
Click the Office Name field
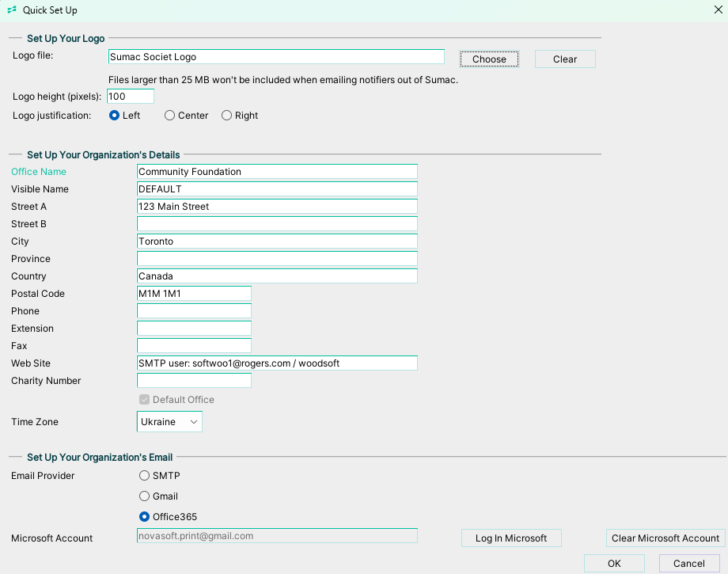tap(277, 171)
